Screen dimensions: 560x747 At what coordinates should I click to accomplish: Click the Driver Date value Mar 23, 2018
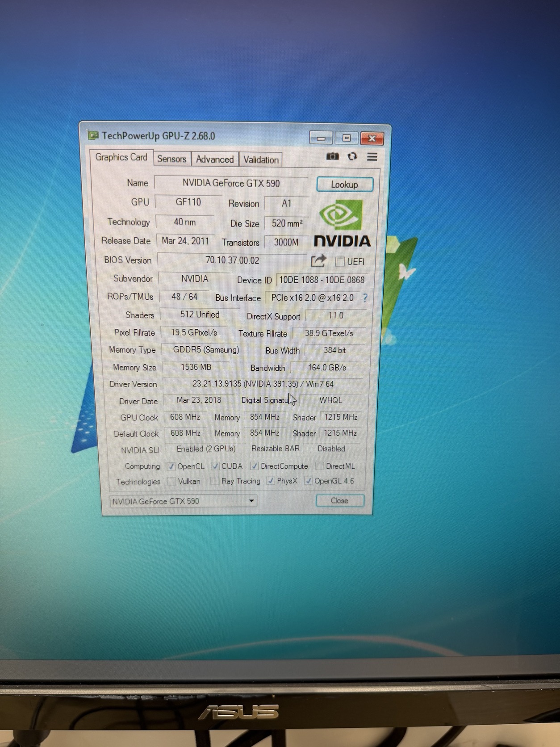pyautogui.click(x=199, y=400)
